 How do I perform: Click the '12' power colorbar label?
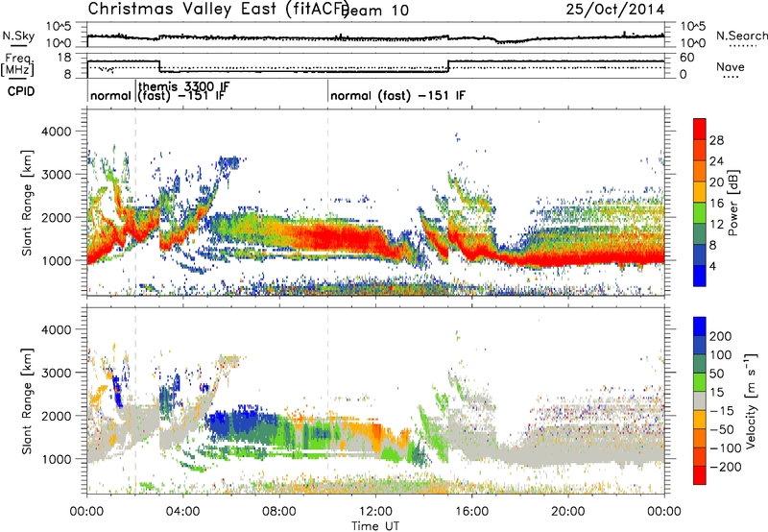(716, 225)
